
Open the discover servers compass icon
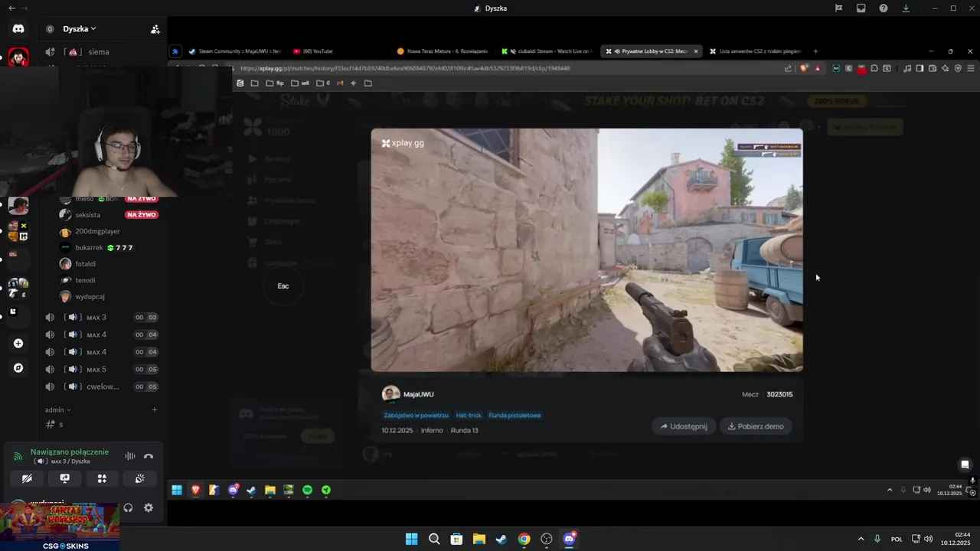[18, 368]
